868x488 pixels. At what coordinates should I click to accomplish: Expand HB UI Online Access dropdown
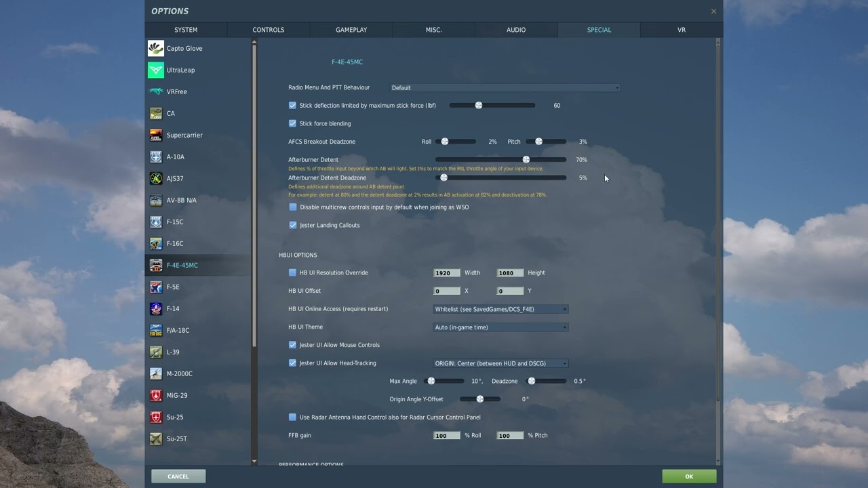[x=500, y=309]
